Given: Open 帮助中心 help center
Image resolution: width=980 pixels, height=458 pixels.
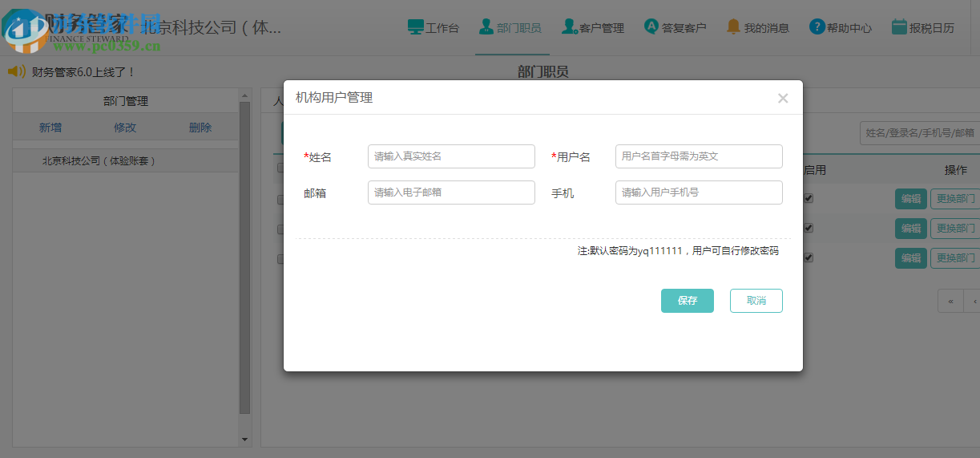Looking at the screenshot, I should (841, 27).
